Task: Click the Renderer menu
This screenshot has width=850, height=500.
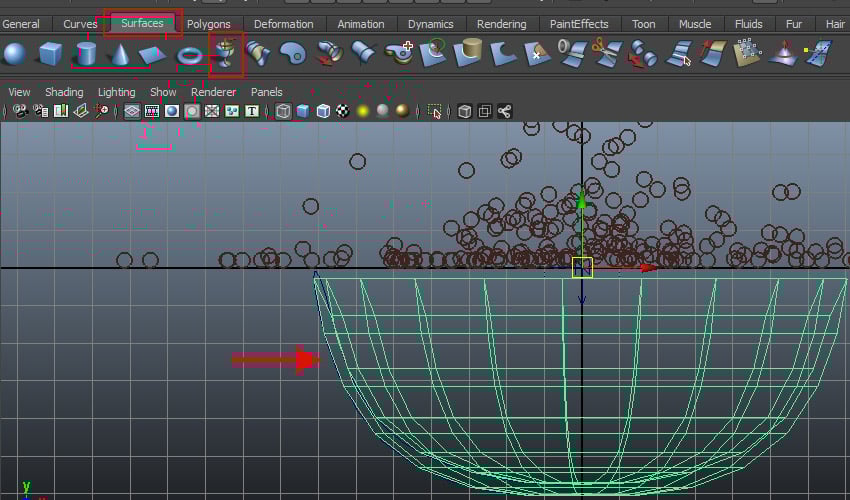Action: coord(214,92)
